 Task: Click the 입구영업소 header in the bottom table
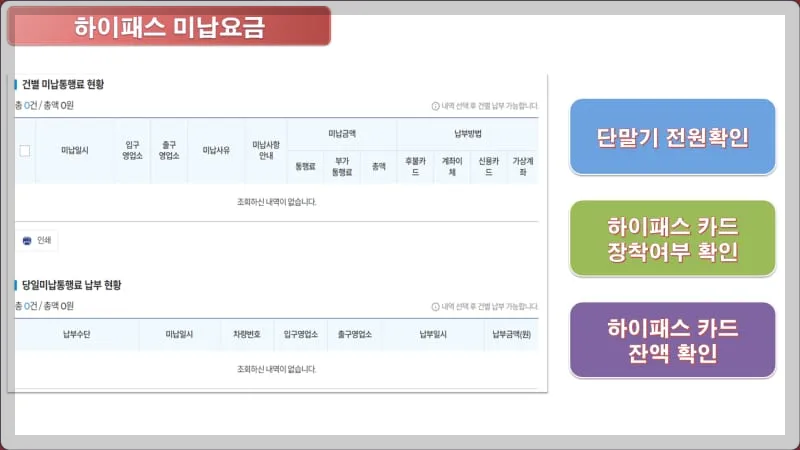click(x=301, y=334)
